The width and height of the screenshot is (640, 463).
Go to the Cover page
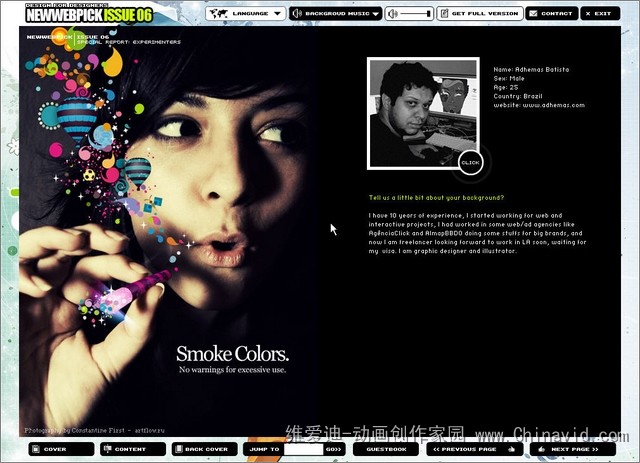(x=61, y=449)
